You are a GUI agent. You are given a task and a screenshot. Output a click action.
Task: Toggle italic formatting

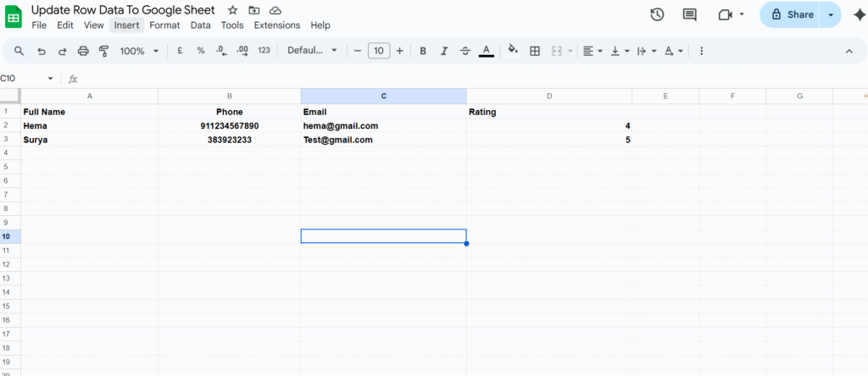[x=444, y=51]
